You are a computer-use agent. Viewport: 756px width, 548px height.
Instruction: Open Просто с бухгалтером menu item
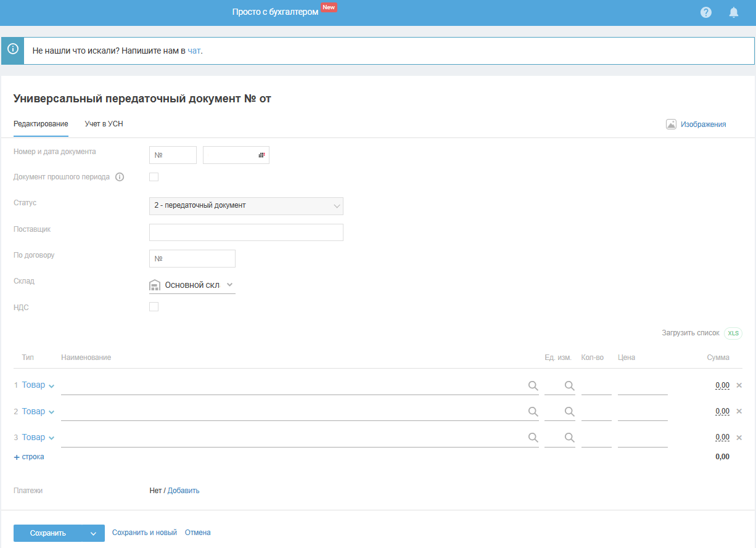click(x=275, y=12)
